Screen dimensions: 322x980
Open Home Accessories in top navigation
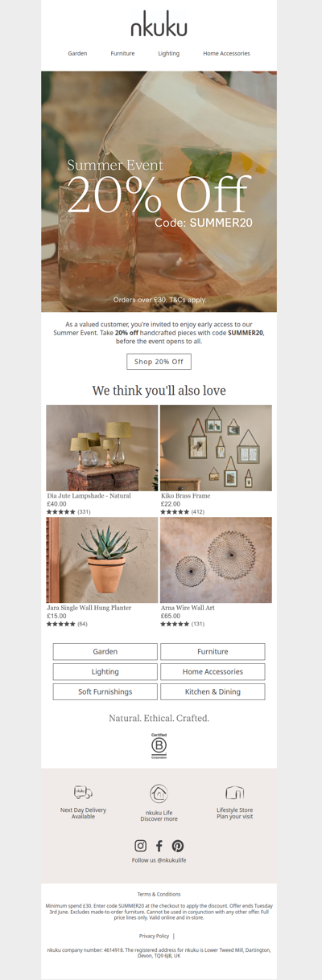click(x=226, y=54)
